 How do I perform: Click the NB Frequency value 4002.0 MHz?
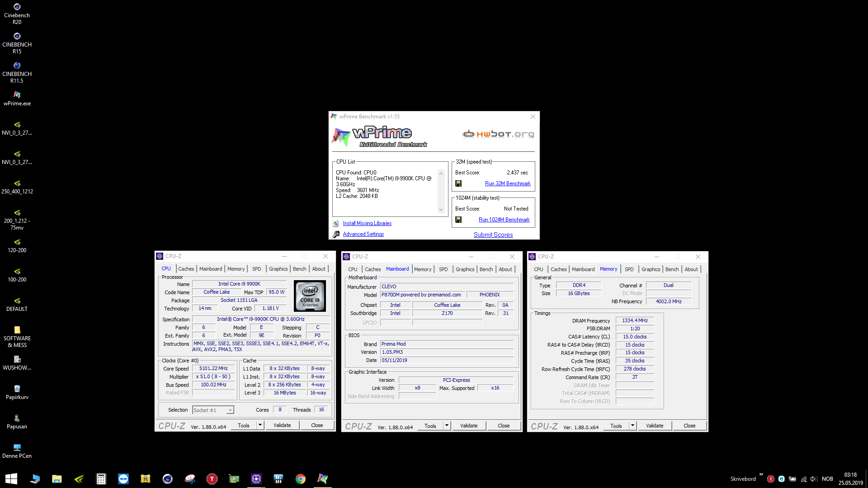[669, 301]
